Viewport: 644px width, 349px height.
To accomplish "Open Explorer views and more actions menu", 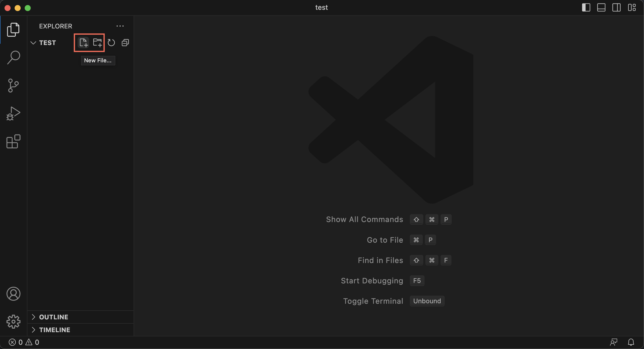I will click(x=120, y=26).
